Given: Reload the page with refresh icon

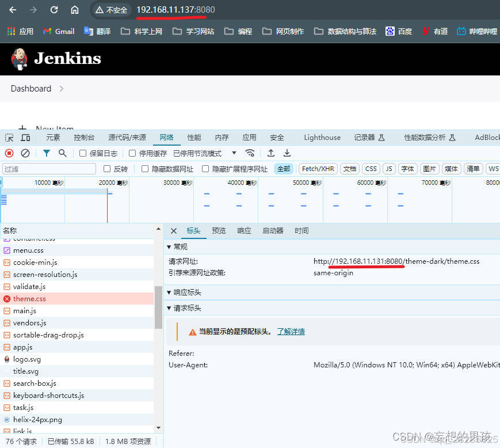Looking at the screenshot, I should 54,10.
